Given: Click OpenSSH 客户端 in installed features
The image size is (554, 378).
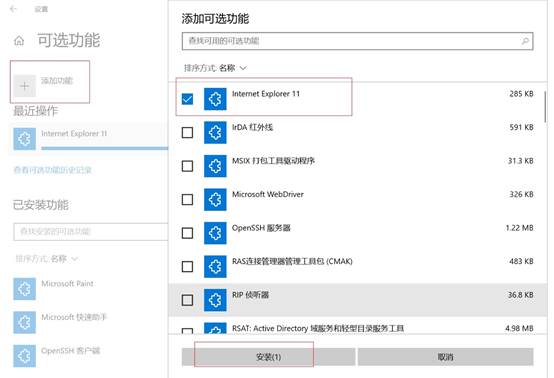Looking at the screenshot, I should coord(71,351).
